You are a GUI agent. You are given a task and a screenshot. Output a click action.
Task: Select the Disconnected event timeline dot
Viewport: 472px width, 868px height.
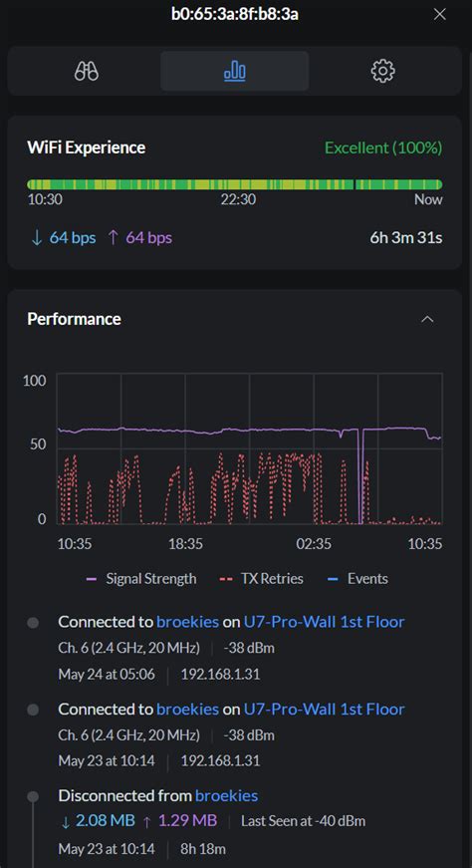pyautogui.click(x=33, y=797)
